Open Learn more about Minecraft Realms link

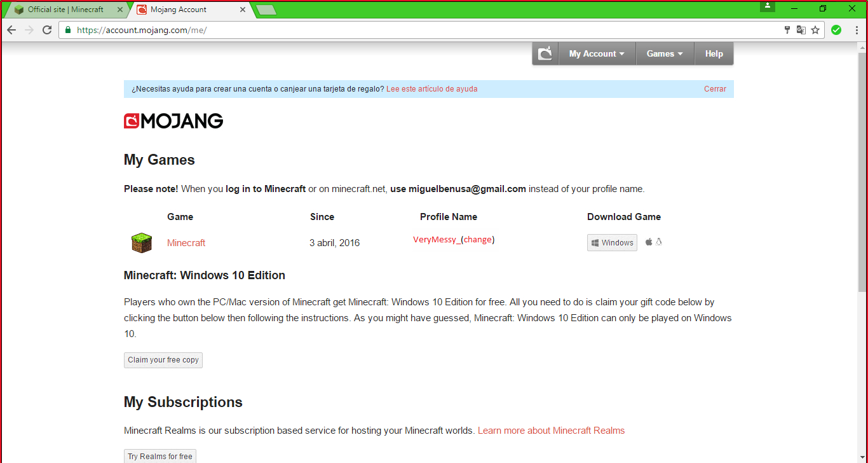pos(551,431)
